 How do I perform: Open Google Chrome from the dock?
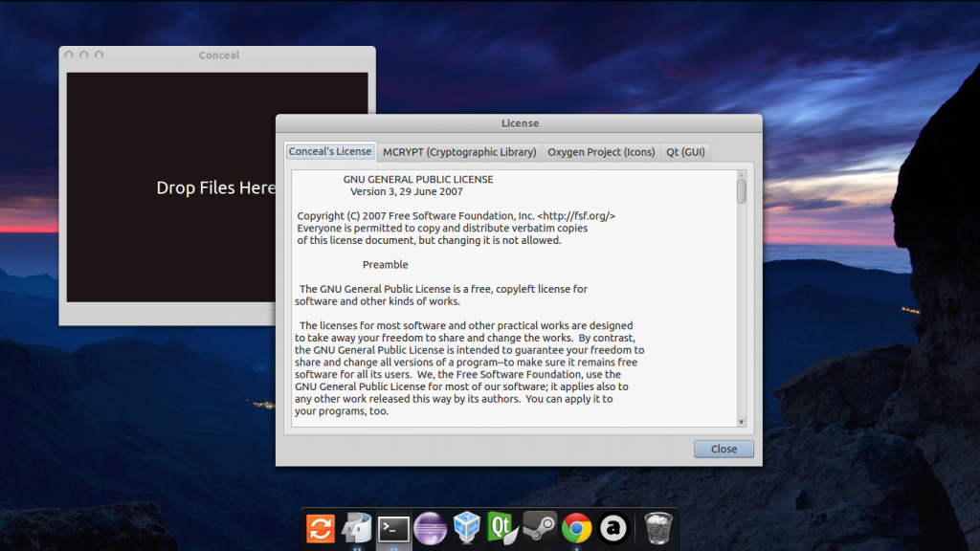[576, 527]
